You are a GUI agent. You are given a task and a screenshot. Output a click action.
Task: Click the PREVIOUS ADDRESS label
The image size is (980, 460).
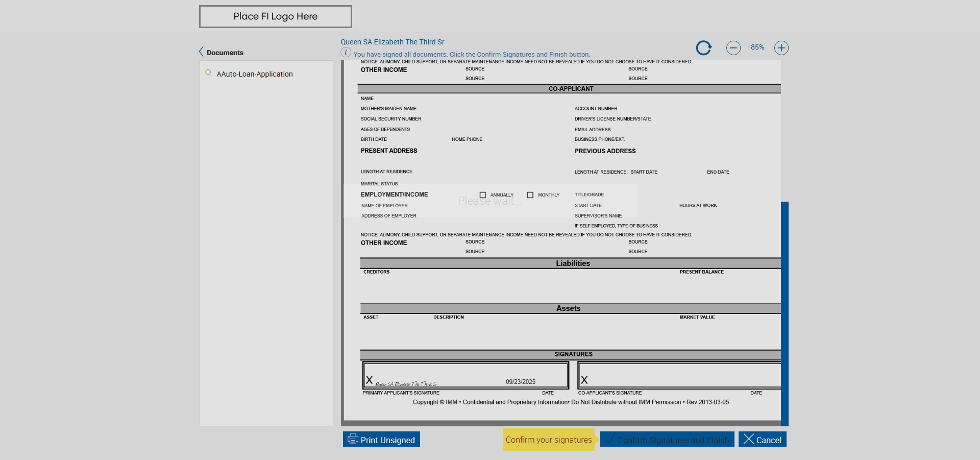tap(605, 151)
